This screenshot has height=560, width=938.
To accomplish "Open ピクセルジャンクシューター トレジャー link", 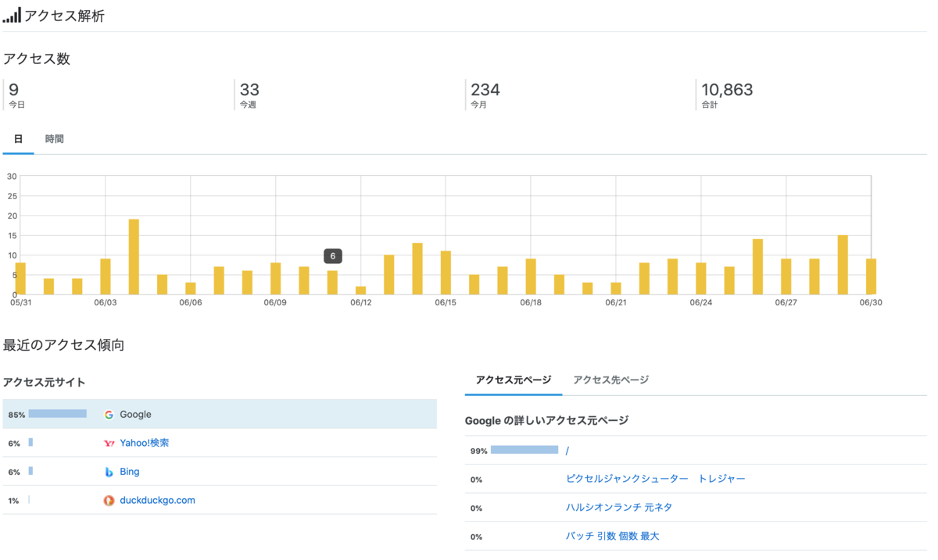I will point(655,479).
